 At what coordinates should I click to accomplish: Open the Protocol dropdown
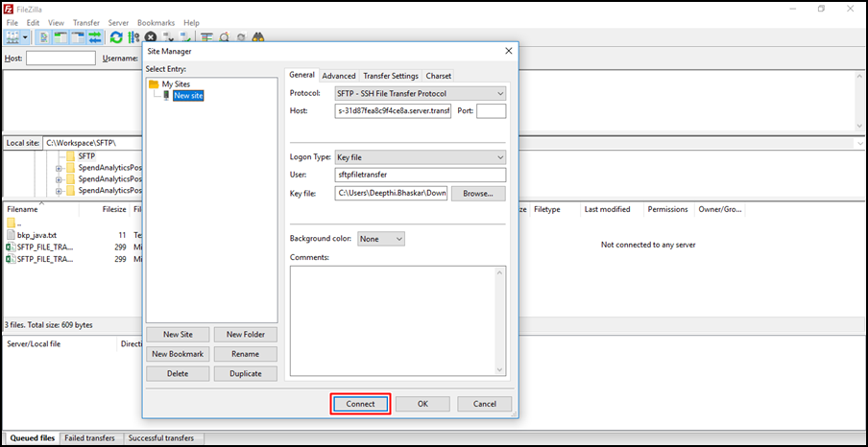coord(421,93)
